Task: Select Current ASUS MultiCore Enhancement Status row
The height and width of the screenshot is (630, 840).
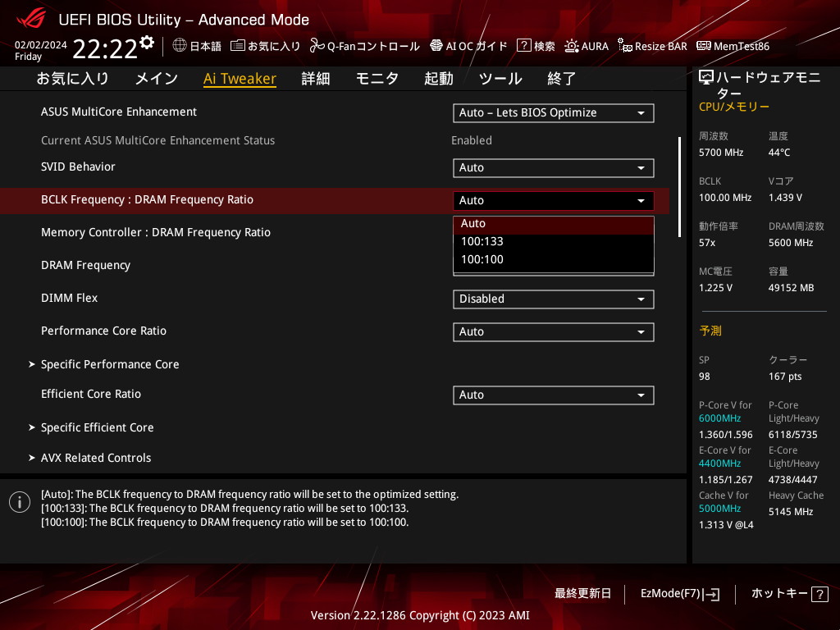Action: [335, 140]
